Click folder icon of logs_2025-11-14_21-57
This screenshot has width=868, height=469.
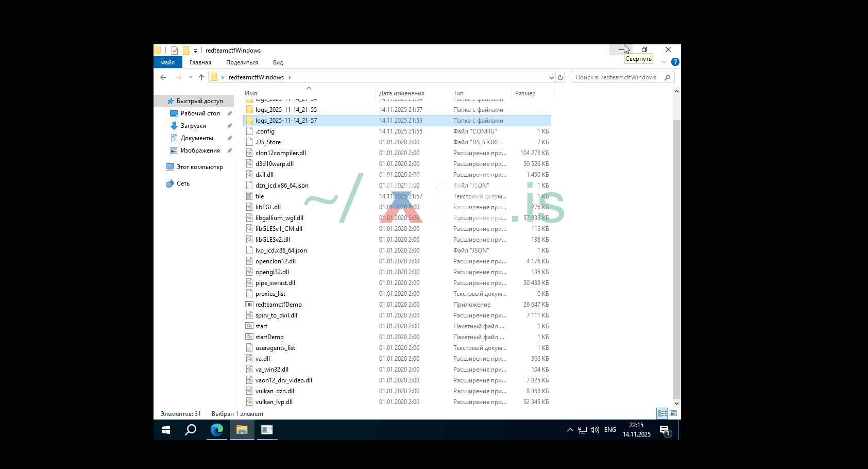[250, 121]
